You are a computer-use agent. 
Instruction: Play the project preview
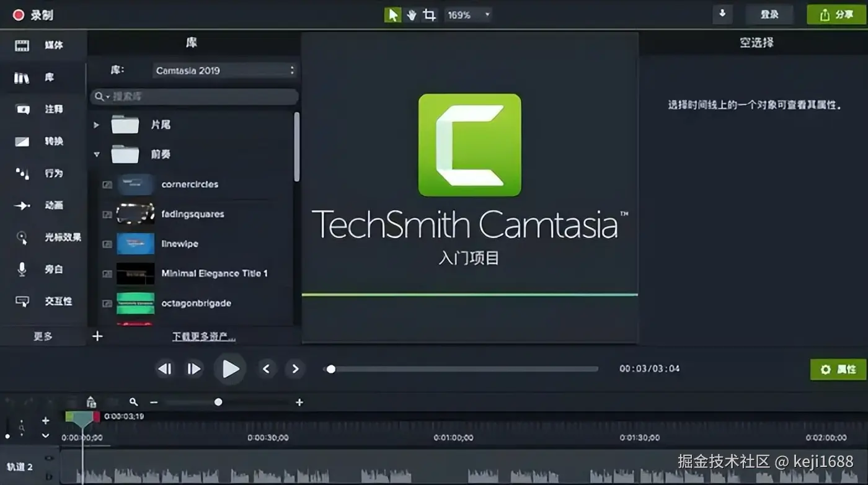pos(230,369)
